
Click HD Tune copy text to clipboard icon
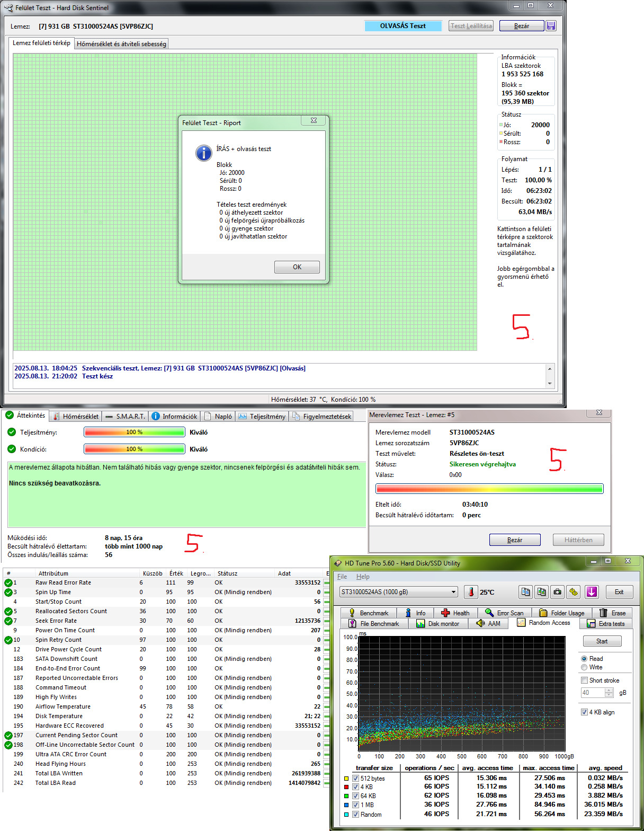pyautogui.click(x=525, y=592)
